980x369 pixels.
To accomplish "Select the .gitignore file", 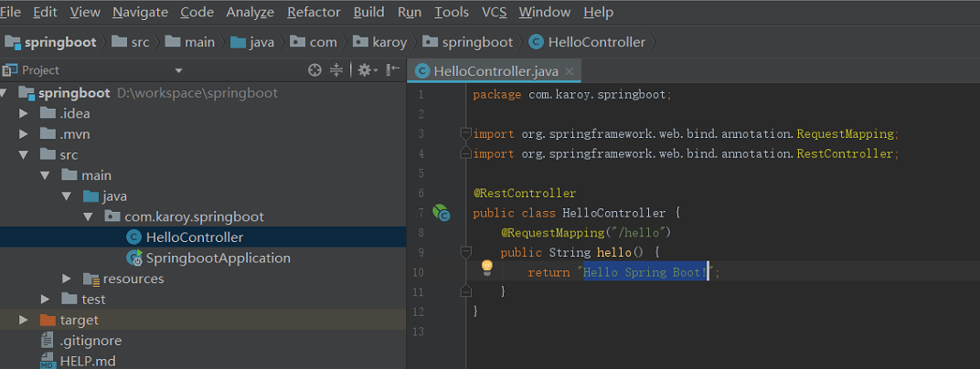I will coord(203,341).
